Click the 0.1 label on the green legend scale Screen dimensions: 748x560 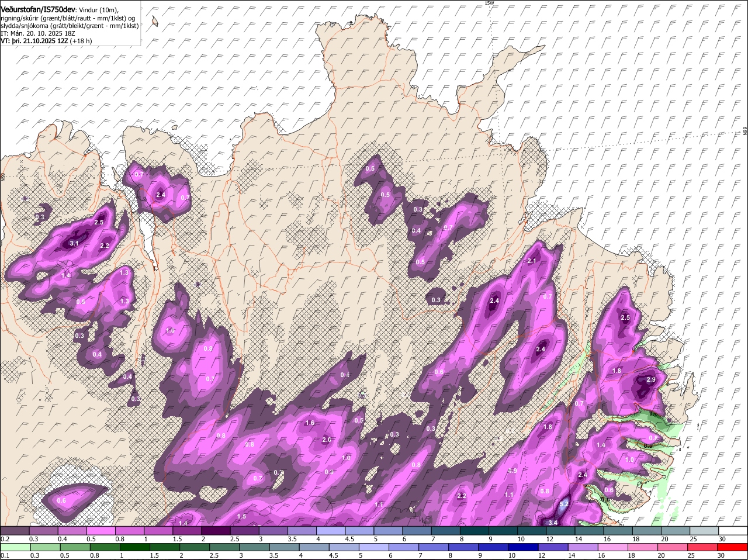5,555
